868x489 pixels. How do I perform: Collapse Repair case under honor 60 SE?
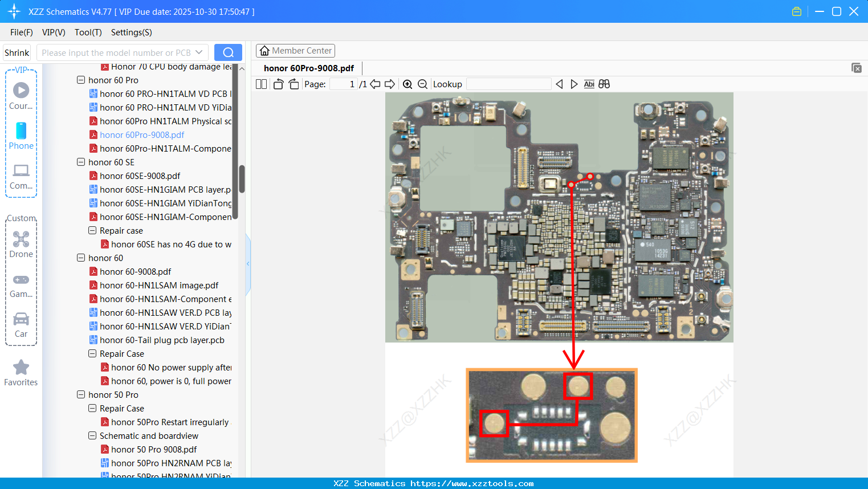coord(92,231)
